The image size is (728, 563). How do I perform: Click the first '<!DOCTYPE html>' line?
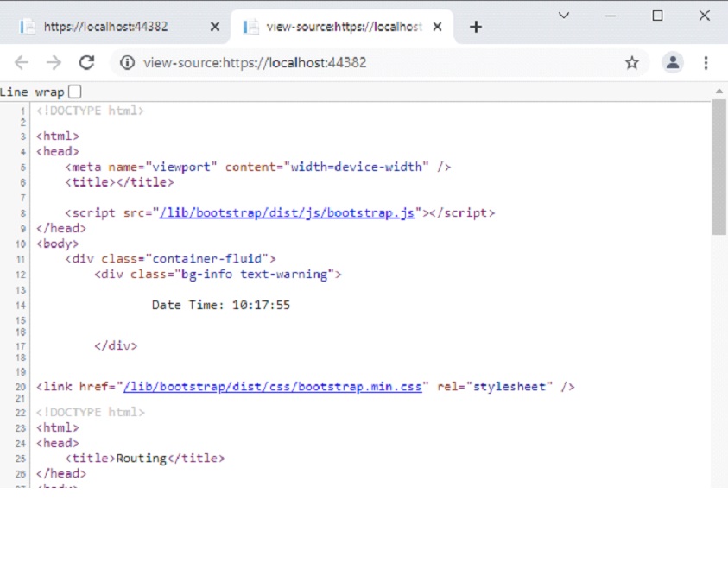pos(91,111)
